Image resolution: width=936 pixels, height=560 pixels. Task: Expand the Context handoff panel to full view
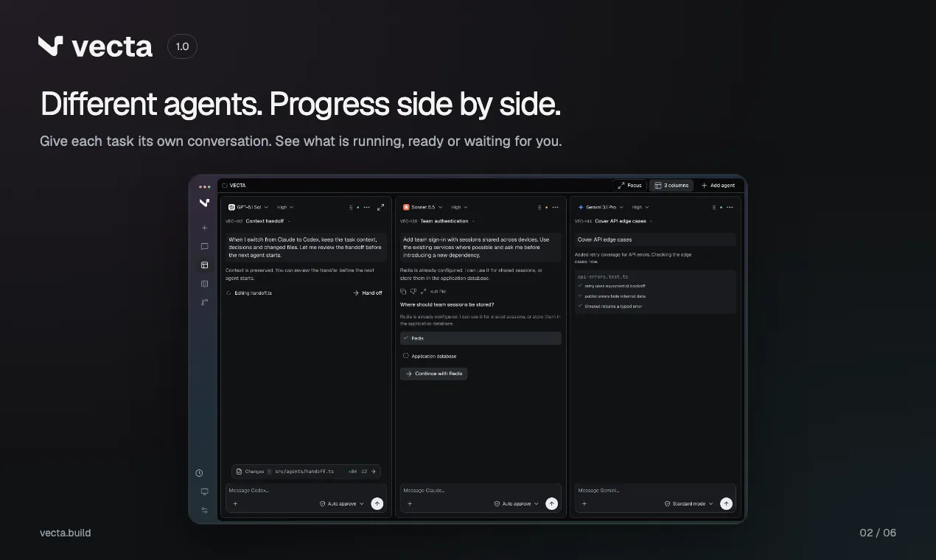pyautogui.click(x=380, y=207)
